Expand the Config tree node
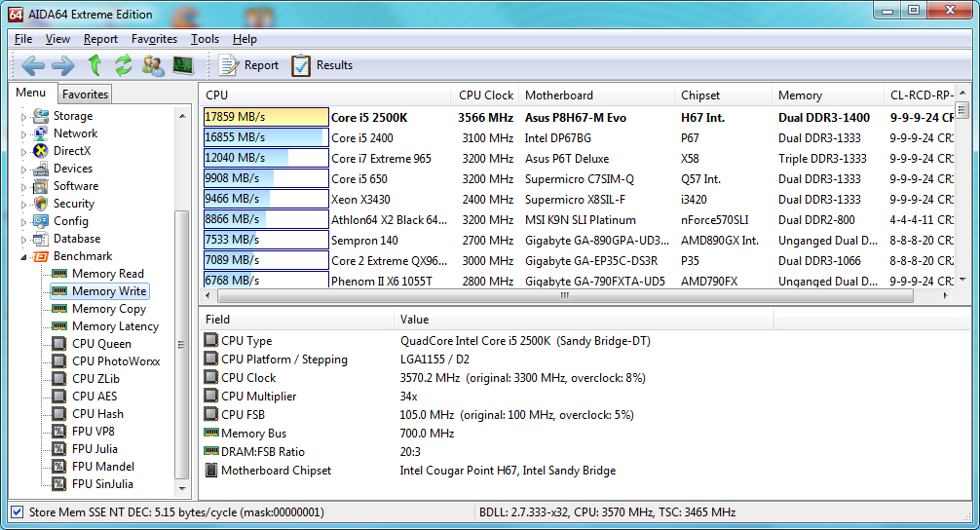Image resolution: width=980 pixels, height=530 pixels. [x=23, y=221]
